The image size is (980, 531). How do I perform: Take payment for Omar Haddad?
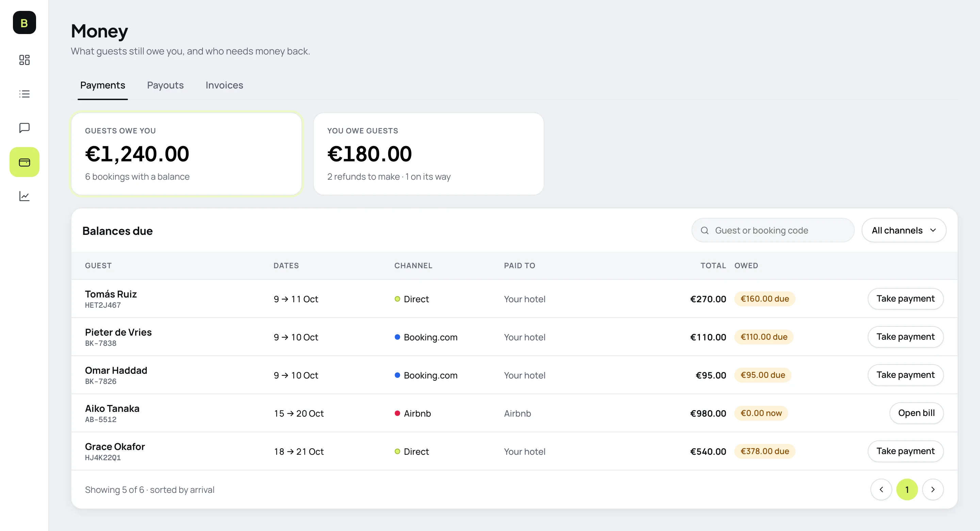click(905, 375)
